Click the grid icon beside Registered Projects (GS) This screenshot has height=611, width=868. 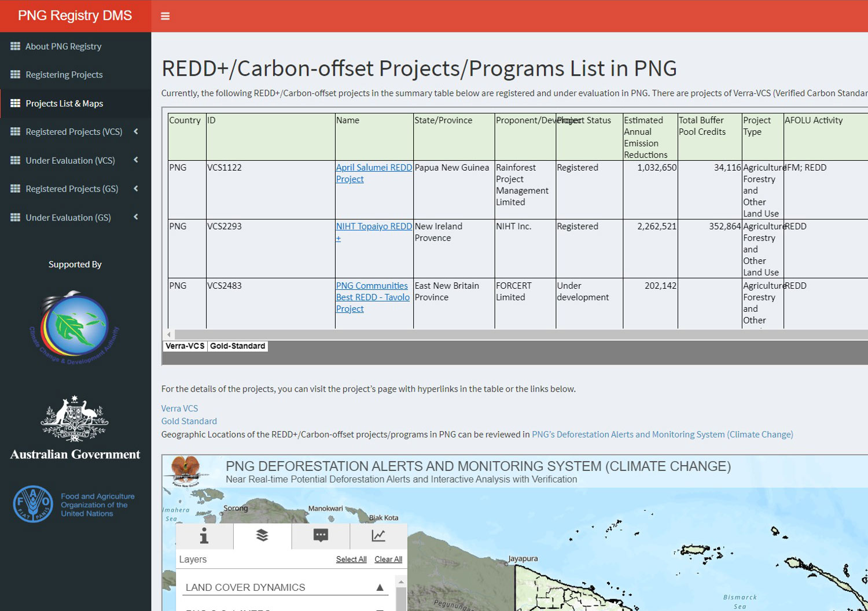click(x=16, y=189)
